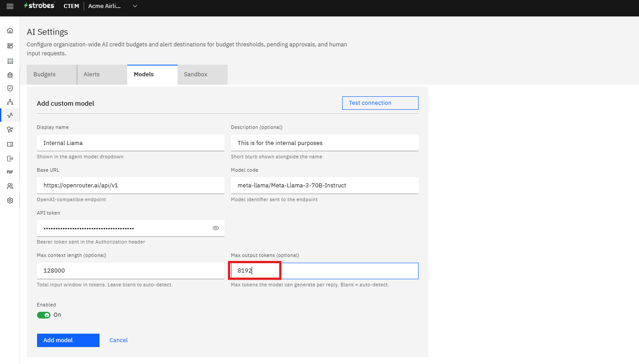The height and width of the screenshot is (364, 639).
Task: Open the users icon in sidebar
Action: (10, 186)
